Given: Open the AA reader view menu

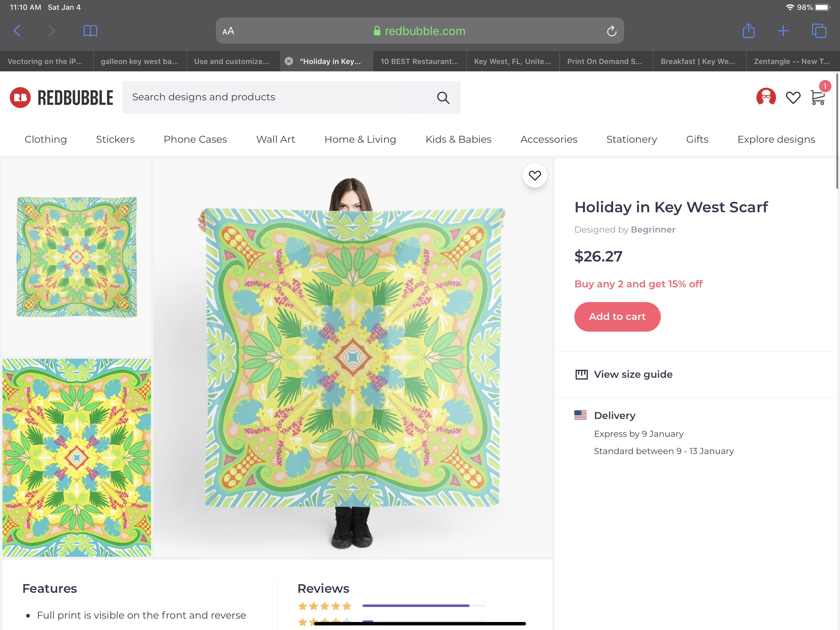Looking at the screenshot, I should pos(228,31).
